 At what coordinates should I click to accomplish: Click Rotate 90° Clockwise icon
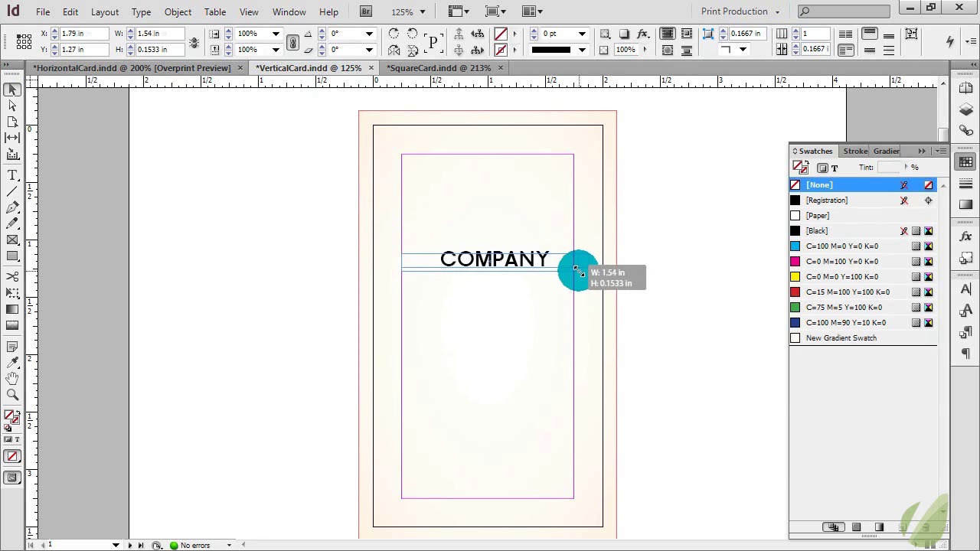394,34
